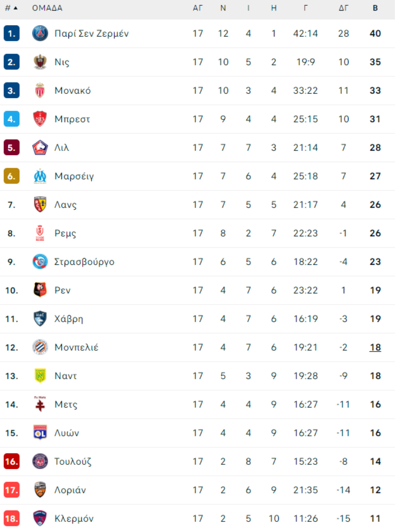Click the Lyon club crest

(40, 433)
